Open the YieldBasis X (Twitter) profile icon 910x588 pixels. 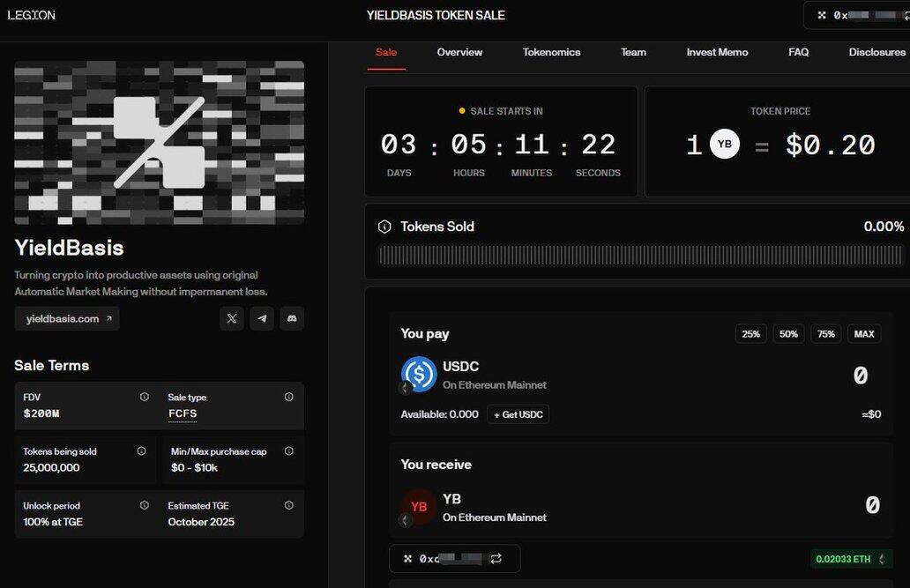pos(232,318)
